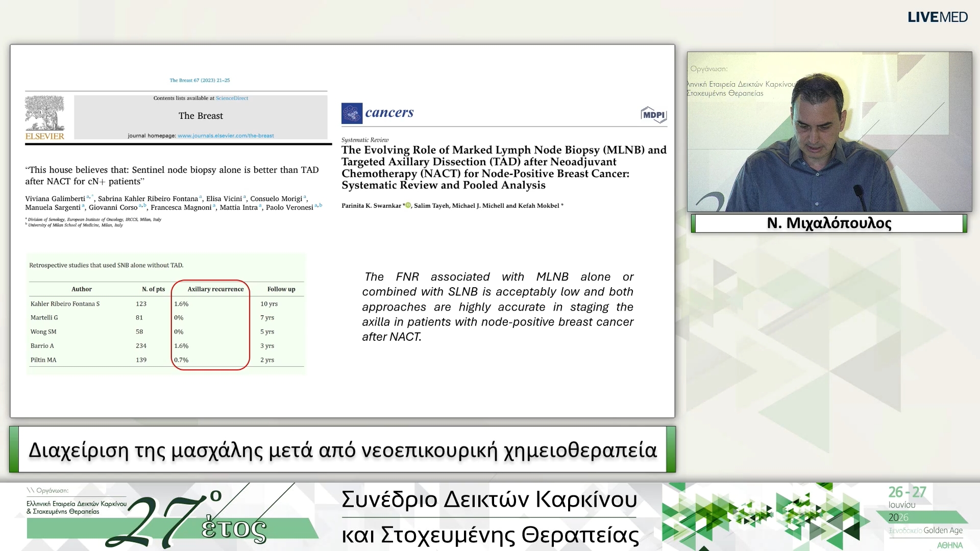980x551 pixels.
Task: Select the Kahler Ribeiro Fontana S row
Action: click(166, 304)
